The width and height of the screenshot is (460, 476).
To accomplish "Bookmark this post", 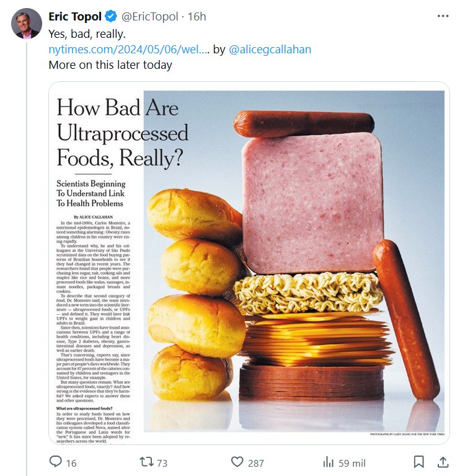I will [x=419, y=462].
